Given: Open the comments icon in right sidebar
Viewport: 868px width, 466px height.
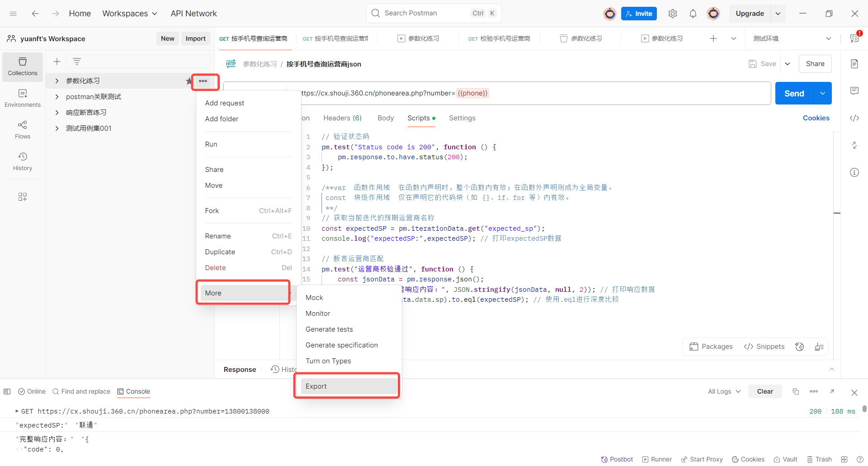Looking at the screenshot, I should click(854, 91).
